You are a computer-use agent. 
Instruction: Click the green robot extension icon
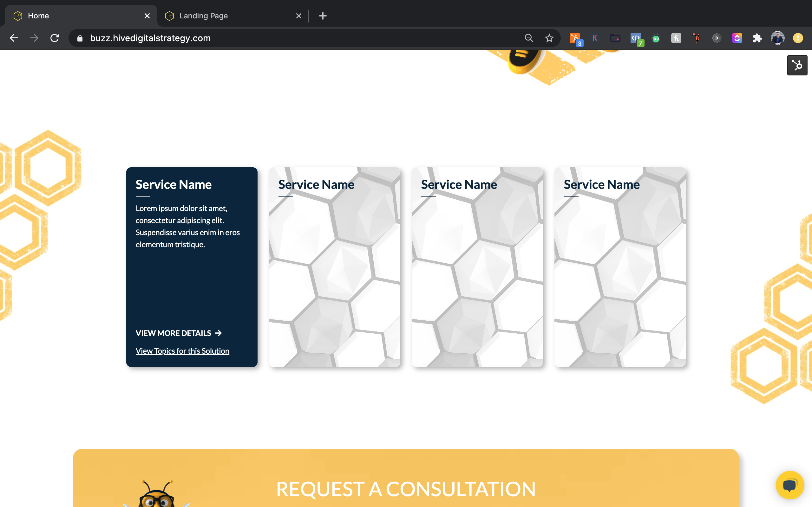pyautogui.click(x=656, y=38)
